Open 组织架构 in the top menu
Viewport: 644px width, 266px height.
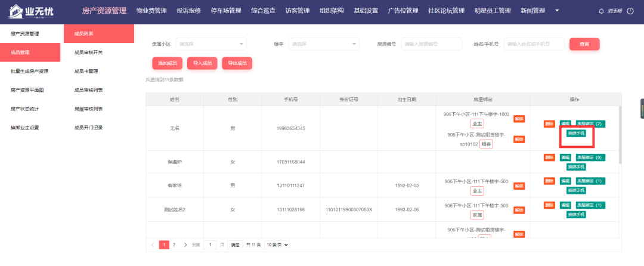(332, 11)
